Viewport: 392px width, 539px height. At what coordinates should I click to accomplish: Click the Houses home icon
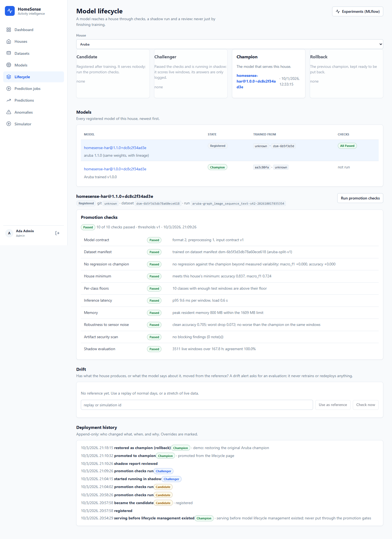[9, 41]
